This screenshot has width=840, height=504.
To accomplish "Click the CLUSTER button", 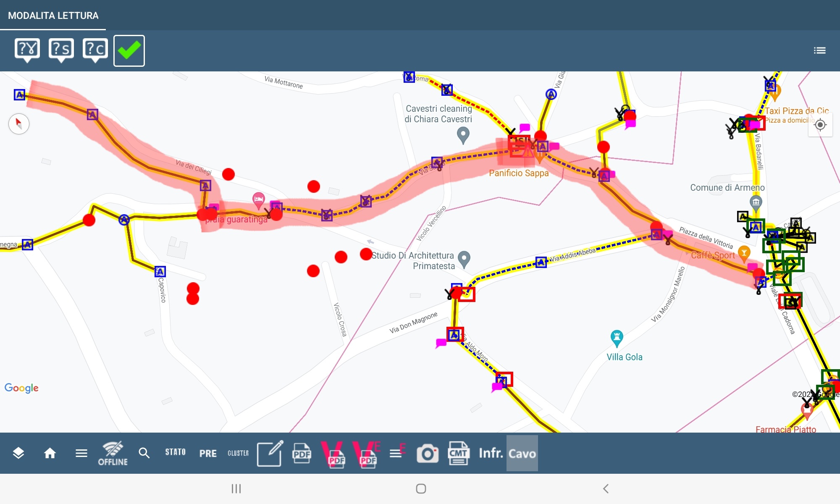I will (238, 453).
